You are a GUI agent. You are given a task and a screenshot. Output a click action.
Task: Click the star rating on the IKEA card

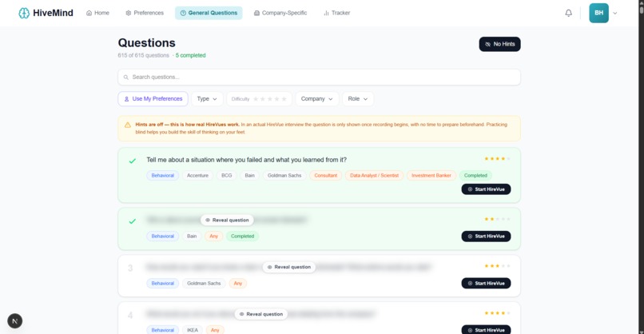(497, 313)
